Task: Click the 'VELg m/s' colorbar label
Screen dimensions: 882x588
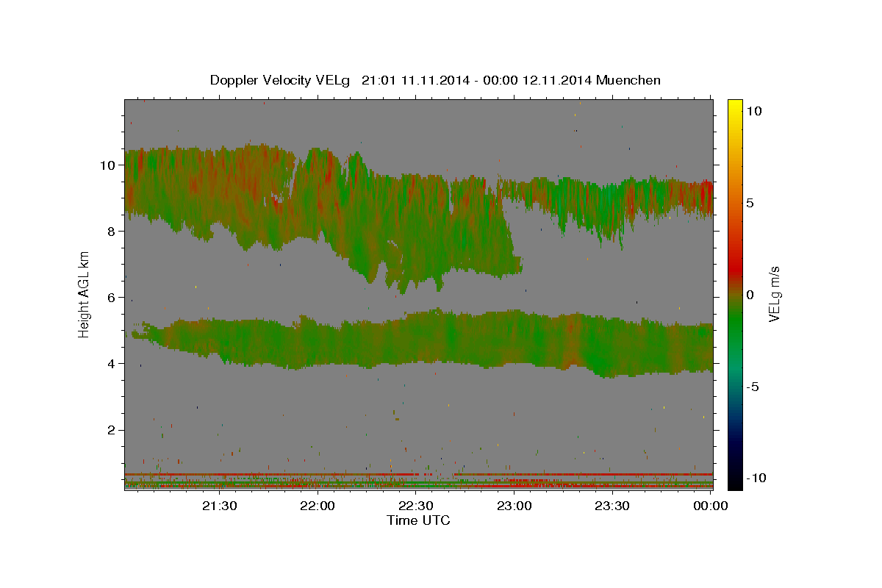Action: (774, 295)
